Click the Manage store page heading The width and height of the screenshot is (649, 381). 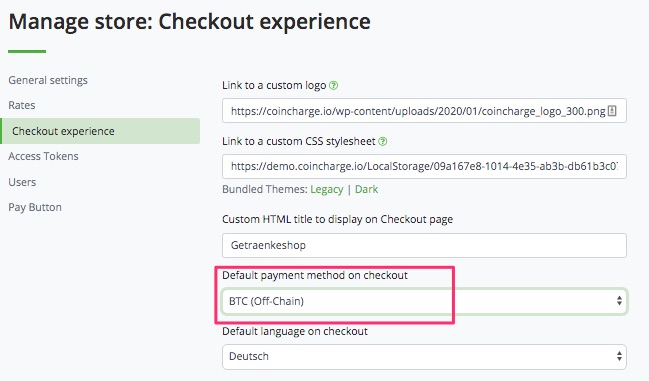pyautogui.click(x=190, y=22)
